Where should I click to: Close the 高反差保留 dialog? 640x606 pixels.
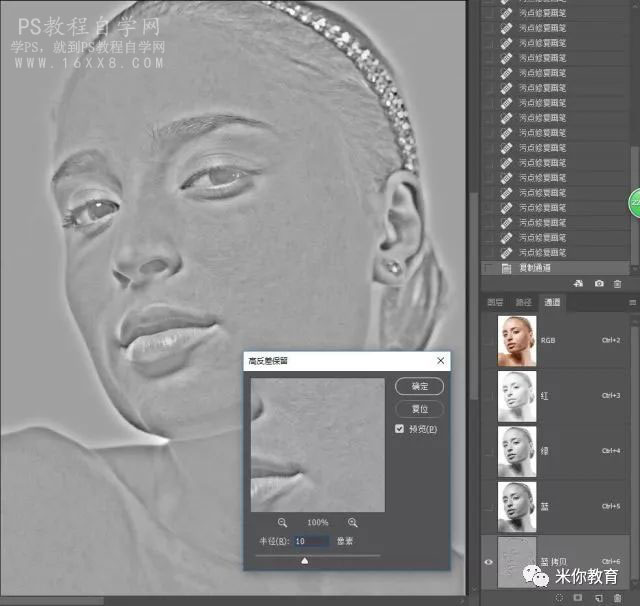tap(441, 361)
